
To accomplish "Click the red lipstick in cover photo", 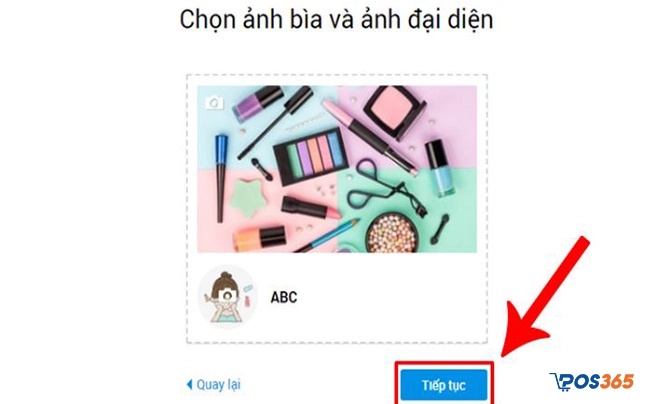I will 311,208.
